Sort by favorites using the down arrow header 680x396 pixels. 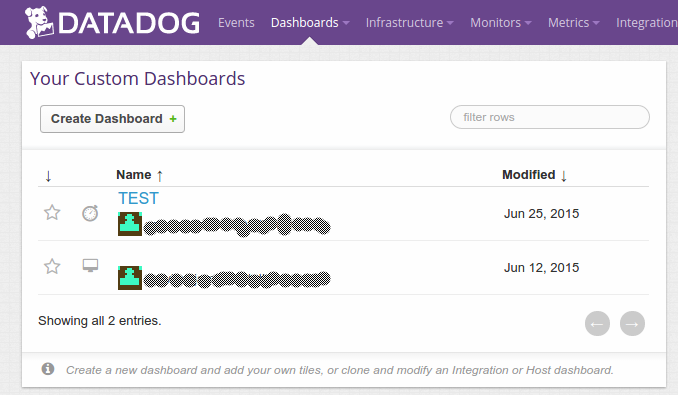[x=48, y=176]
